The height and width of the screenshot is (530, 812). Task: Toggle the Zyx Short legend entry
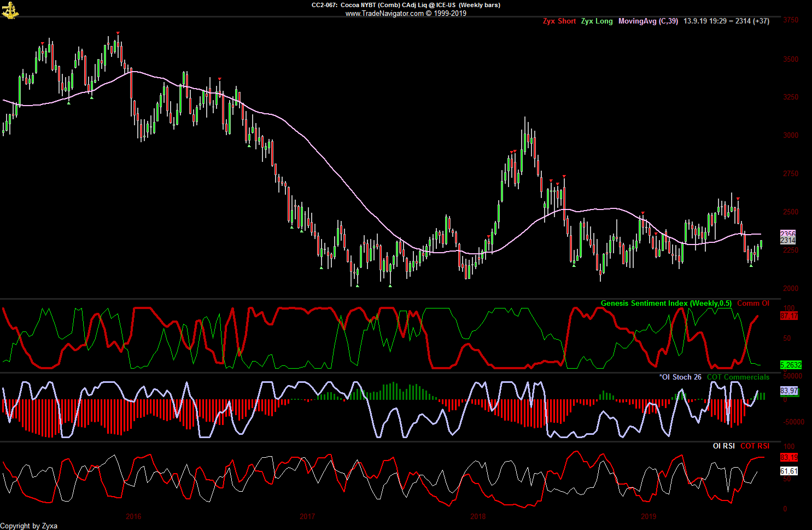coord(559,21)
